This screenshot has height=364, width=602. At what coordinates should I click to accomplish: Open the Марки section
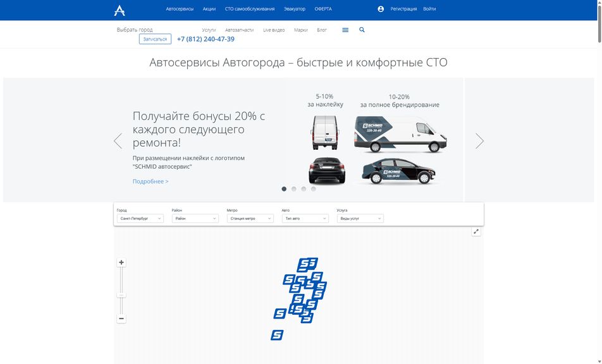click(300, 30)
